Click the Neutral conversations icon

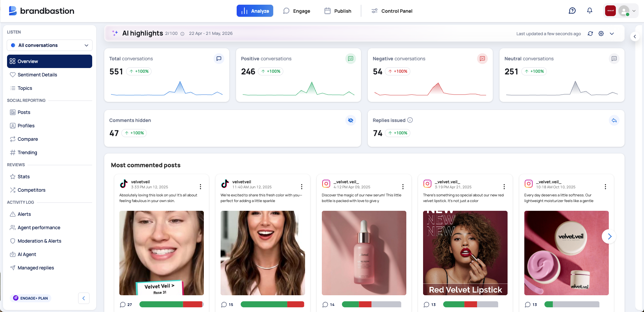coord(614,59)
